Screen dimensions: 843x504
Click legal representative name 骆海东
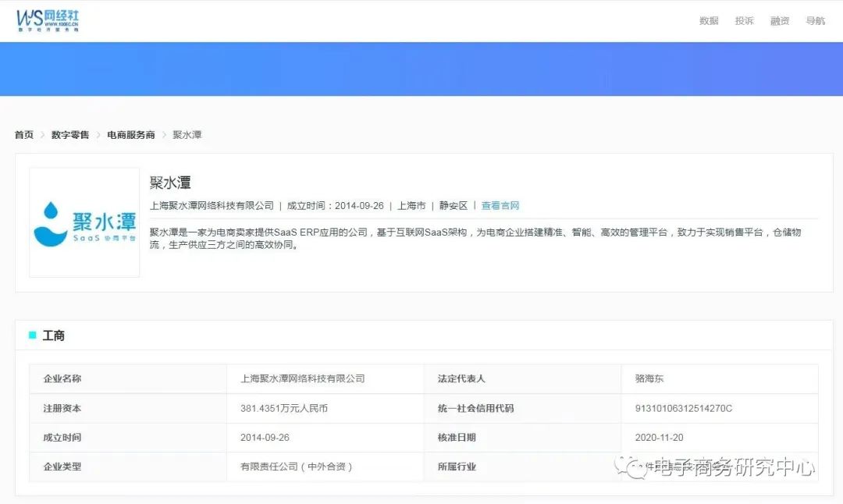coord(649,378)
